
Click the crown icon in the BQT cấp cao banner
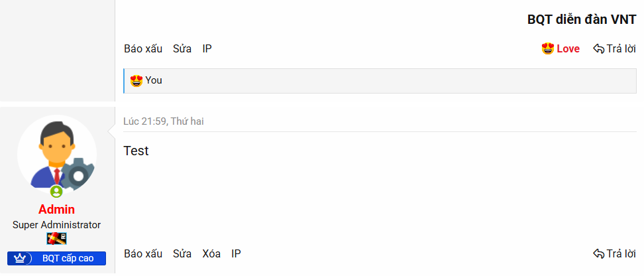point(19,258)
